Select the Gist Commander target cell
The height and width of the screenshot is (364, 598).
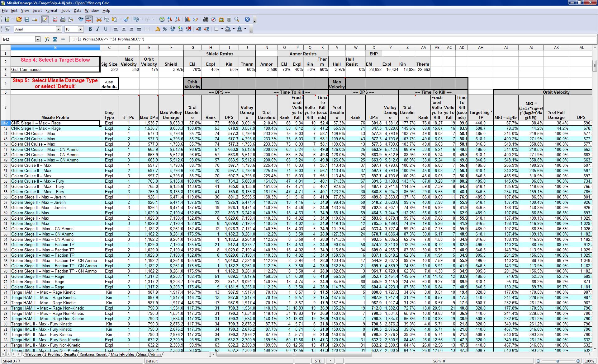click(55, 69)
